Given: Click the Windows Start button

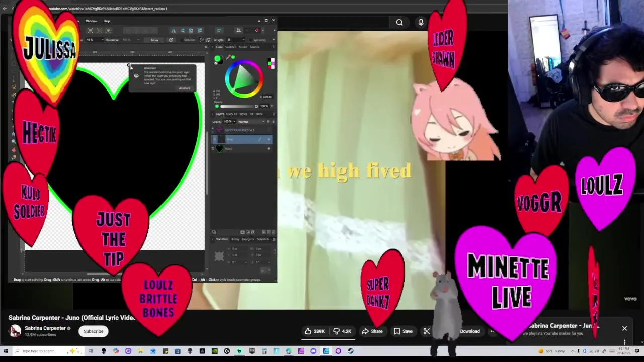Looking at the screenshot, I should click(6, 351).
